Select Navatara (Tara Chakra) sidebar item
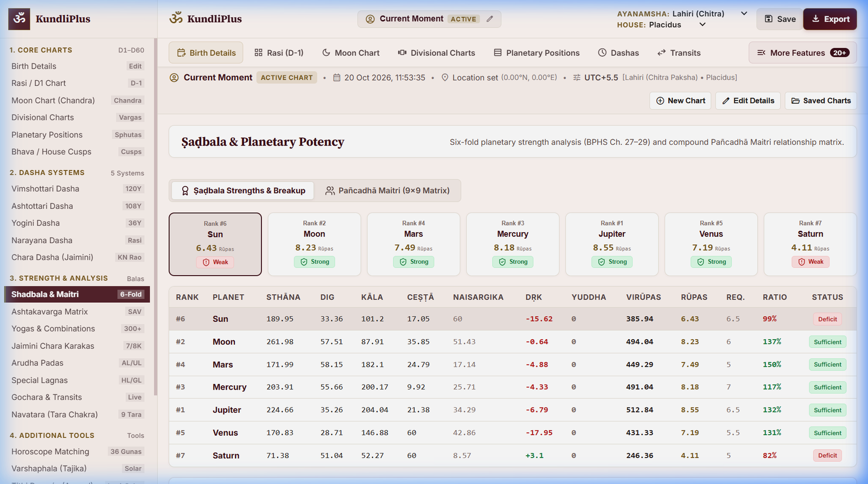The height and width of the screenshot is (484, 868). click(x=77, y=415)
